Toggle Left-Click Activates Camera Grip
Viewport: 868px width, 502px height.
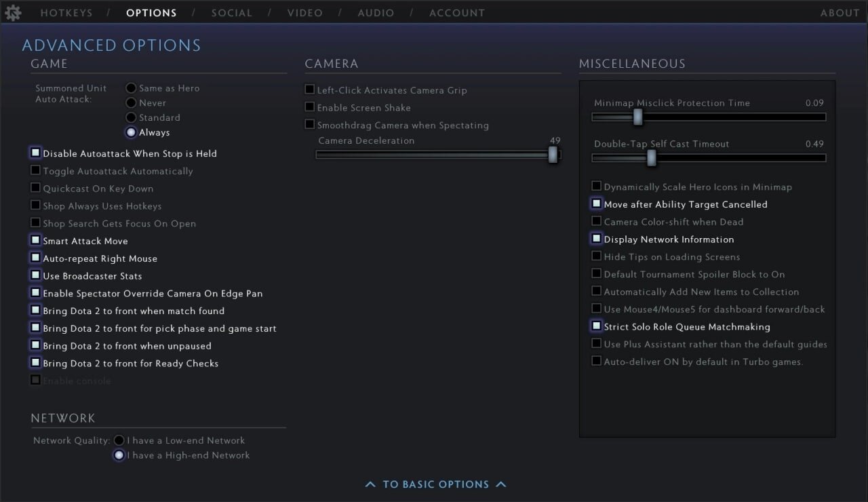click(310, 90)
